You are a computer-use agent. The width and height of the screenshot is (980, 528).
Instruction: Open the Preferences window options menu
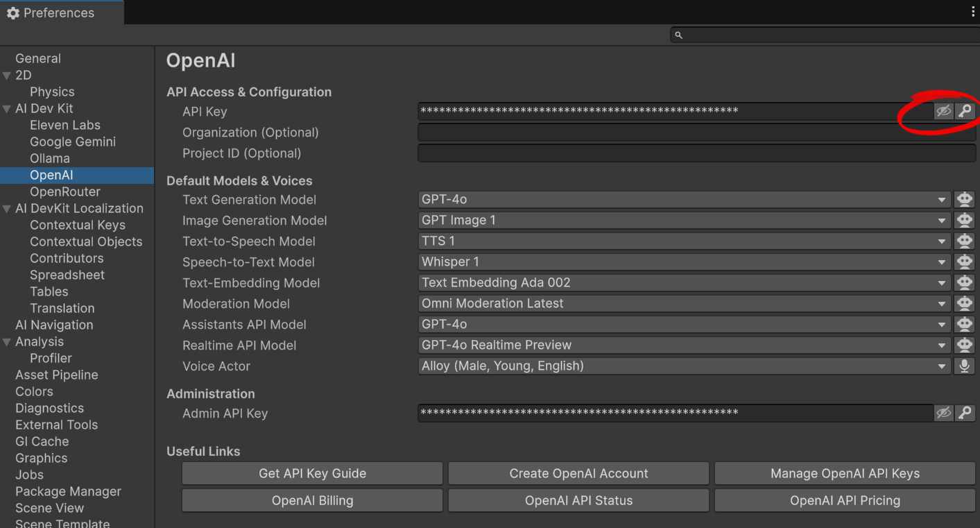[x=973, y=12]
